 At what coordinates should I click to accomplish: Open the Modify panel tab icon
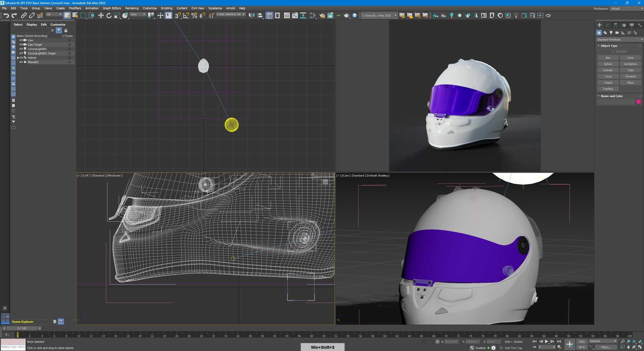607,25
